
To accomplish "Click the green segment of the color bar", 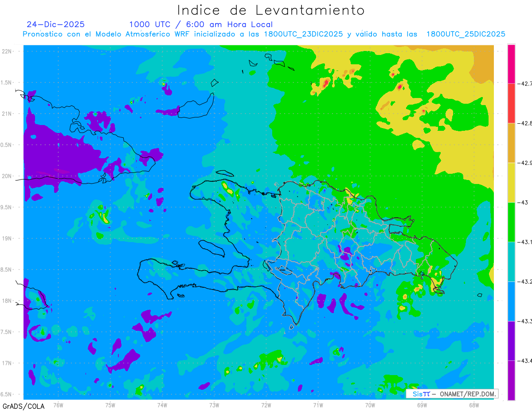I will 511,222.
